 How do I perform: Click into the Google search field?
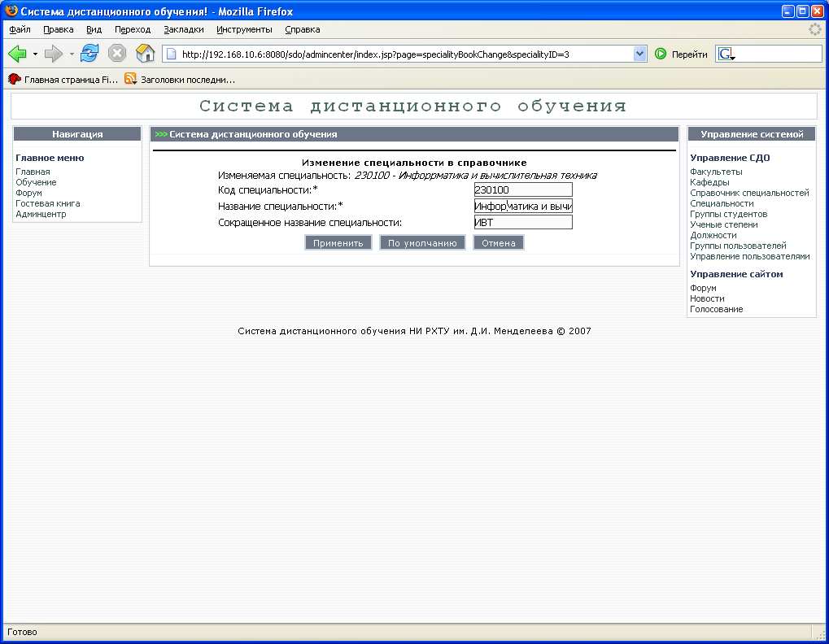coord(779,54)
